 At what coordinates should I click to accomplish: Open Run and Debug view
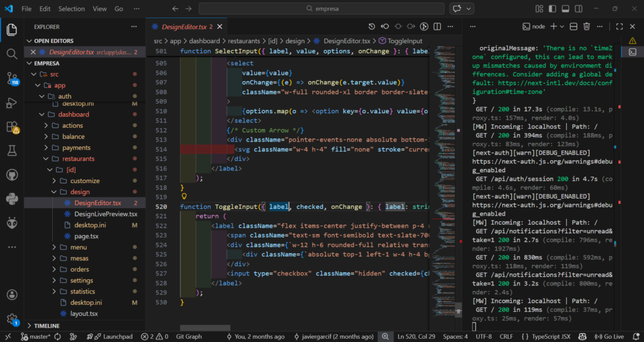[11, 102]
